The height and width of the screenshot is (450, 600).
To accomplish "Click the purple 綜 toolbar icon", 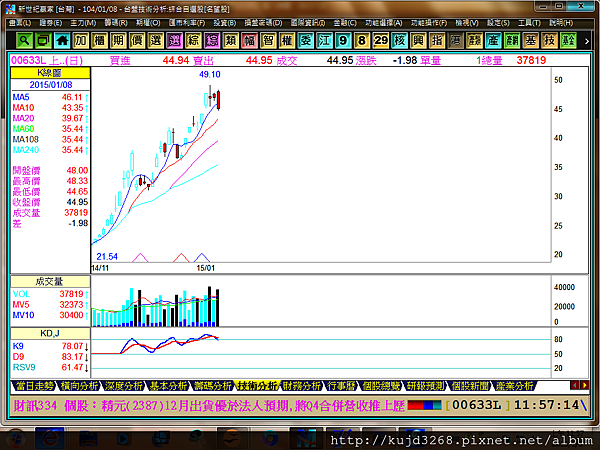I will click(212, 41).
